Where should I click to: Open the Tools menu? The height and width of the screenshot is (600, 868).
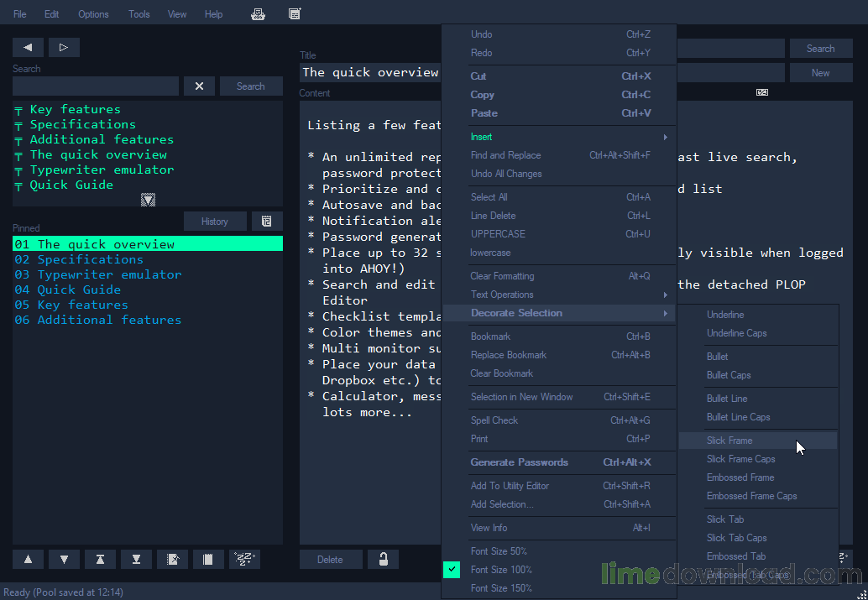[139, 14]
